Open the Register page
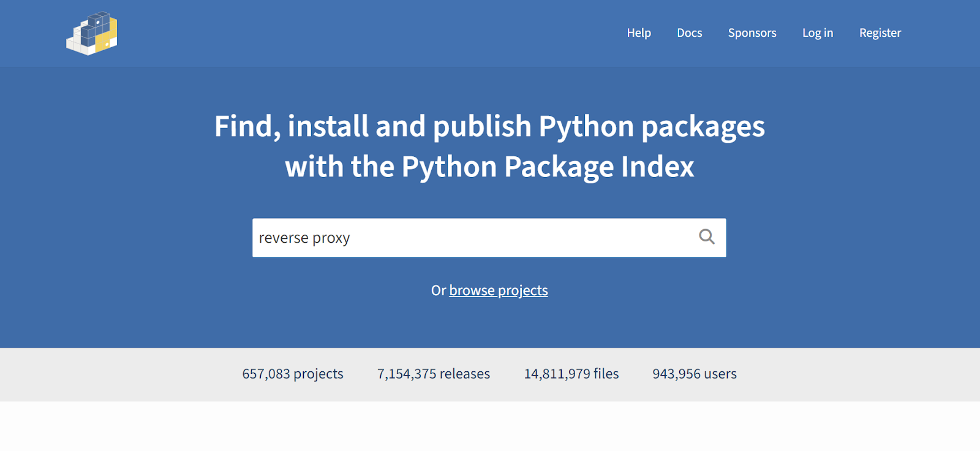 (880, 33)
